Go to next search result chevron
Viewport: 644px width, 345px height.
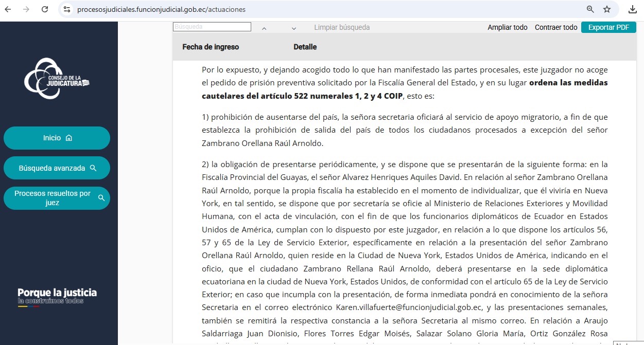click(x=294, y=28)
